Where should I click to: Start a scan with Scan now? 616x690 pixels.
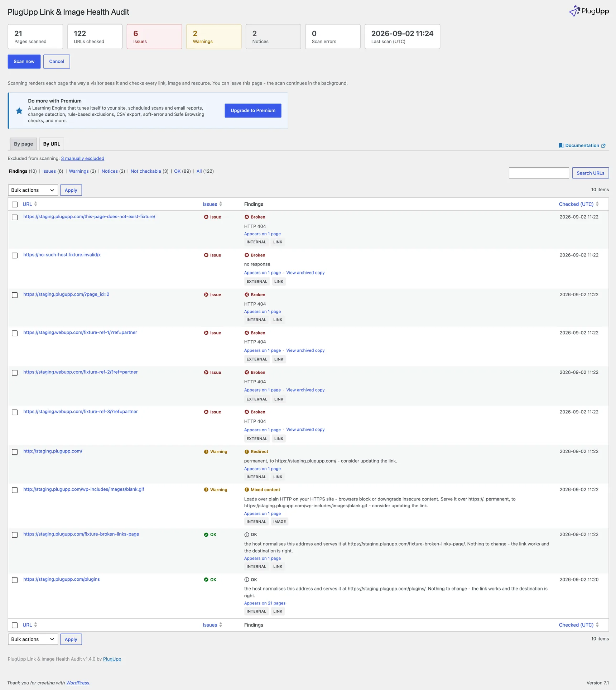coord(24,62)
